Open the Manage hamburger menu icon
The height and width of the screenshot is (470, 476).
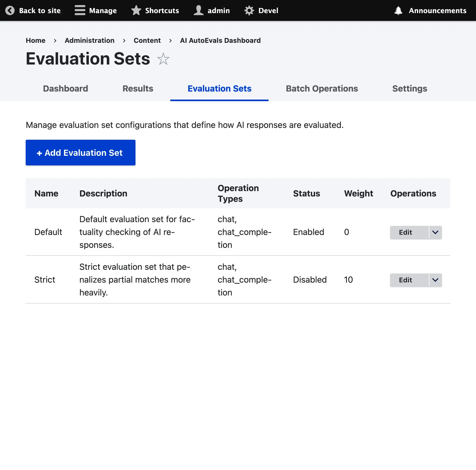coord(80,10)
